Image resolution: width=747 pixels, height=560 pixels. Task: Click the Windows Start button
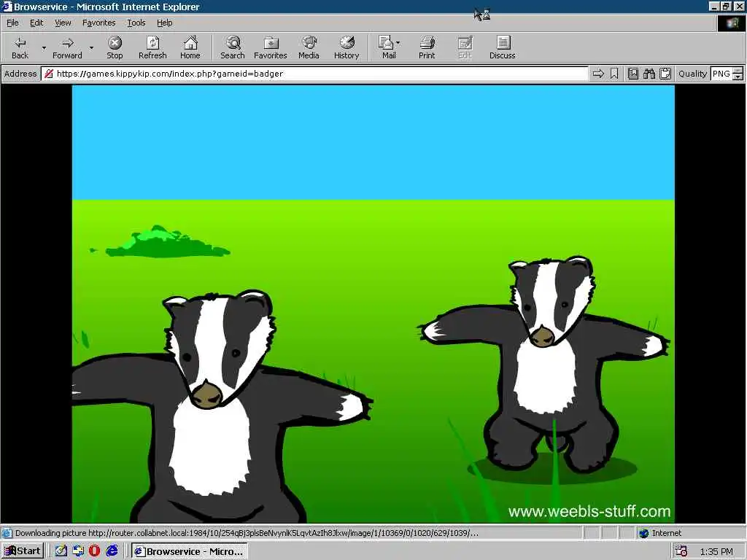[x=23, y=551]
